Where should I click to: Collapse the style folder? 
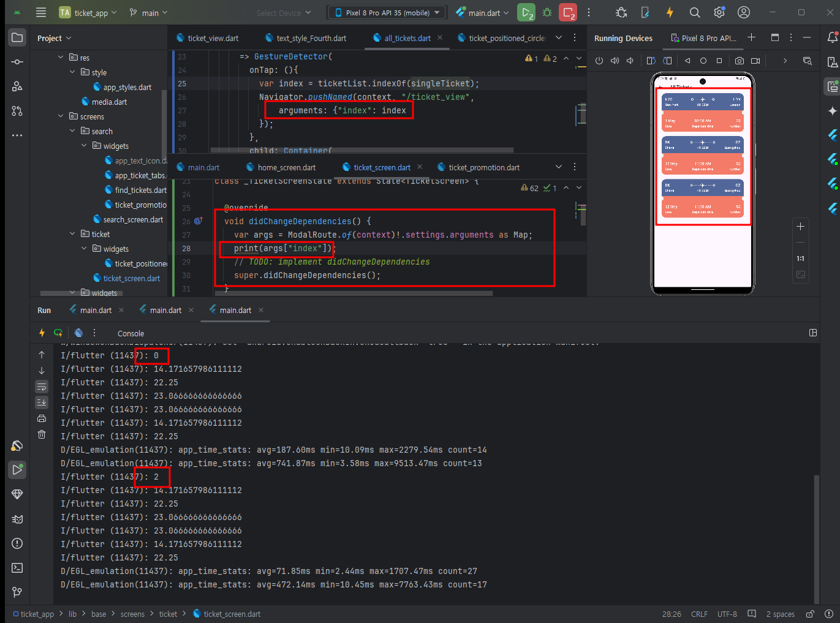[72, 72]
